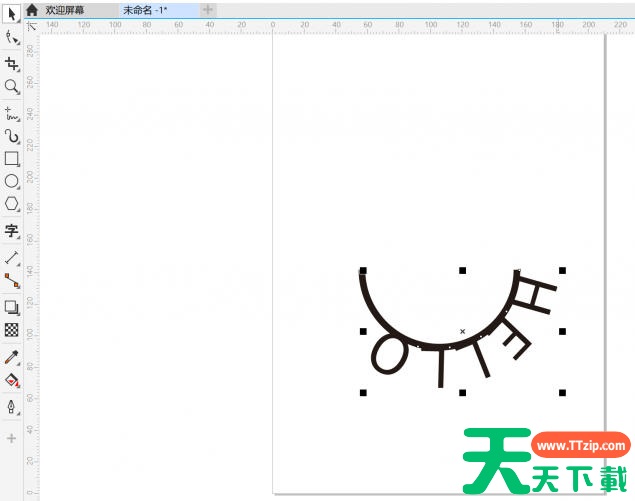Activate the Crop tool
The width and height of the screenshot is (635, 501).
point(12,64)
